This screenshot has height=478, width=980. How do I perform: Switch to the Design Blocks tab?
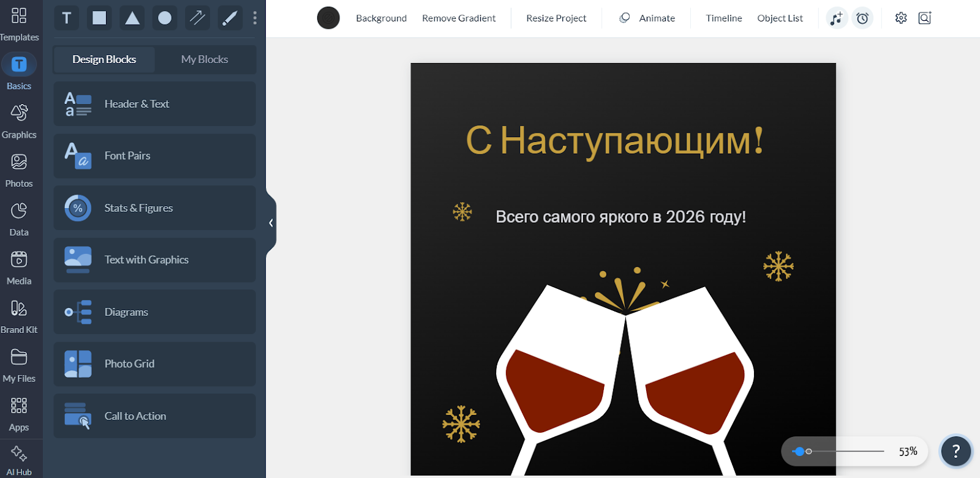coord(104,59)
